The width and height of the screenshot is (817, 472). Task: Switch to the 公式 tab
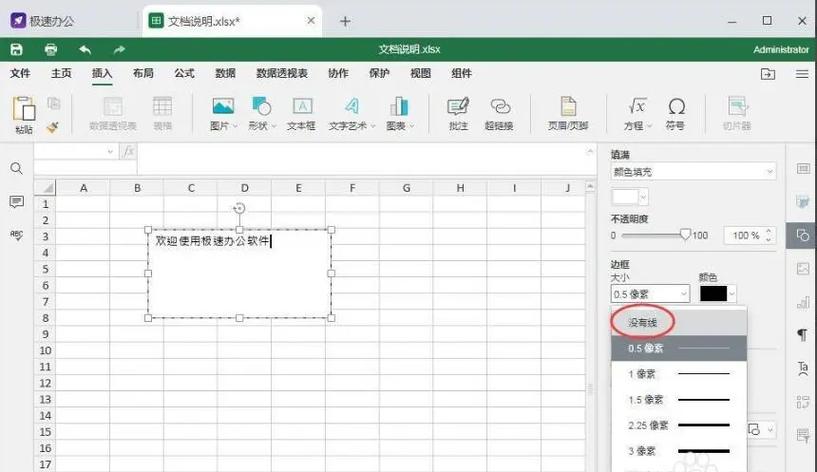[184, 73]
